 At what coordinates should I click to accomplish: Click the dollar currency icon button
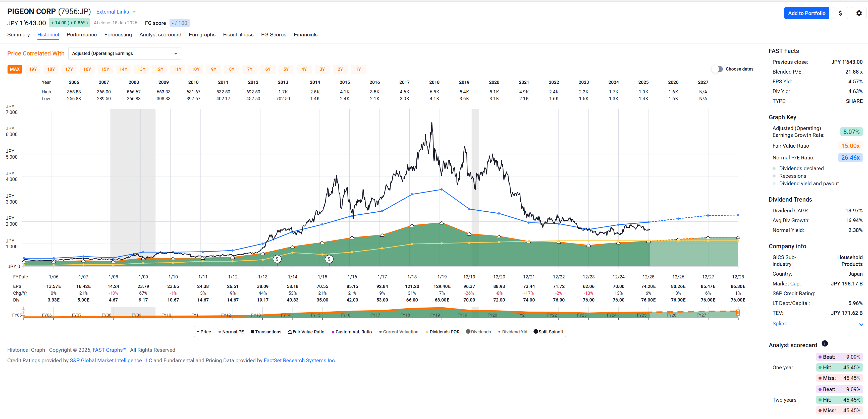[x=840, y=13]
